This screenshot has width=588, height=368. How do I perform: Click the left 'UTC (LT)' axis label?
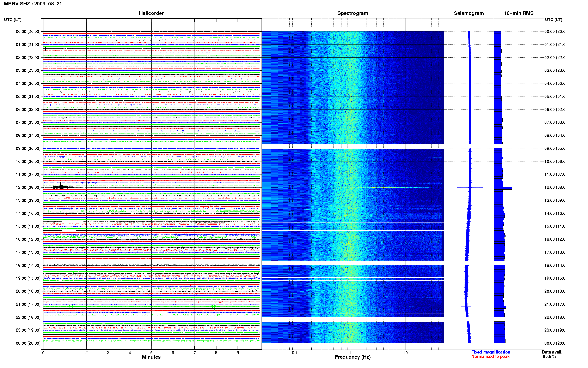[x=13, y=19]
